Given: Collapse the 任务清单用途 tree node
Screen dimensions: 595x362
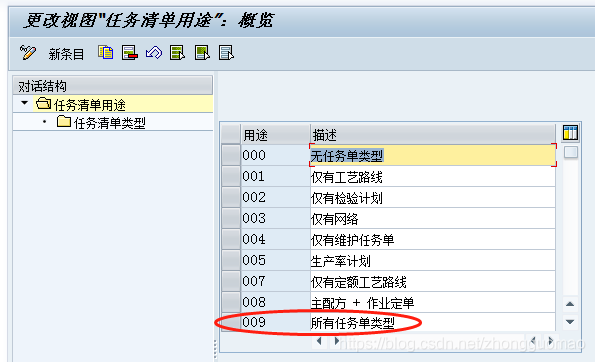Looking at the screenshot, I should [25, 103].
